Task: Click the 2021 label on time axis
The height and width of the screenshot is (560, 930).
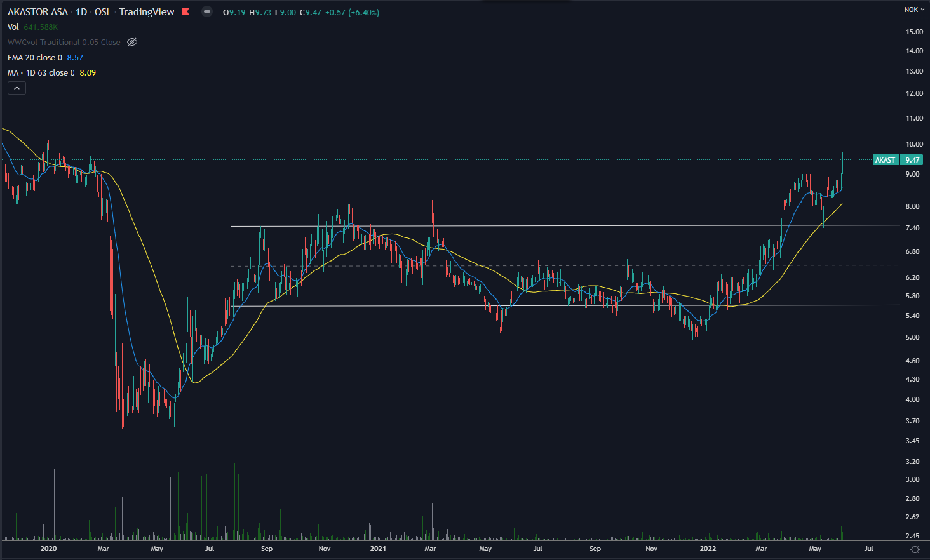Action: (x=378, y=549)
